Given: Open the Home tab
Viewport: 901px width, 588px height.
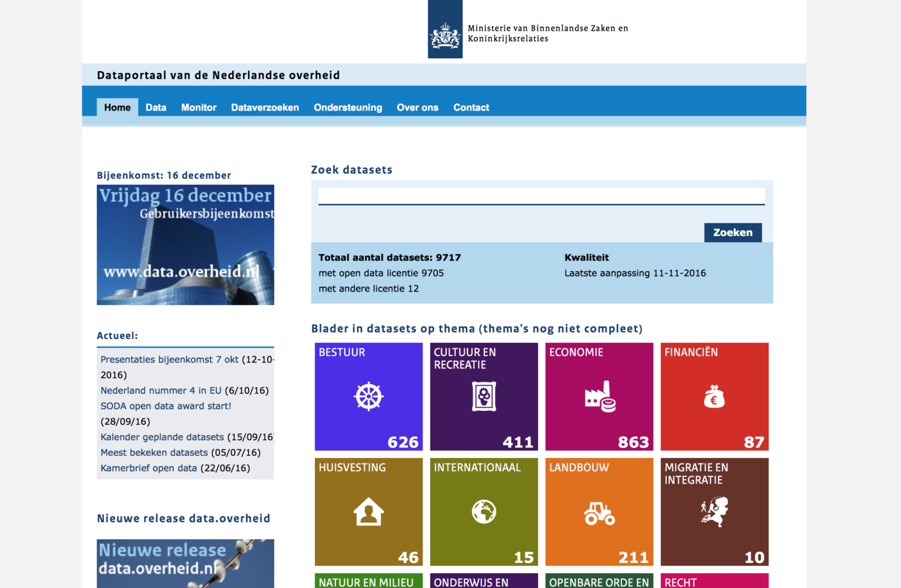Looking at the screenshot, I should (118, 107).
